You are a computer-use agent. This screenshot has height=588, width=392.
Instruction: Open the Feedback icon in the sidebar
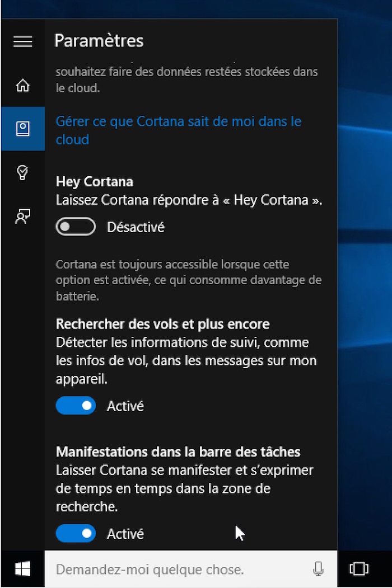(x=23, y=216)
